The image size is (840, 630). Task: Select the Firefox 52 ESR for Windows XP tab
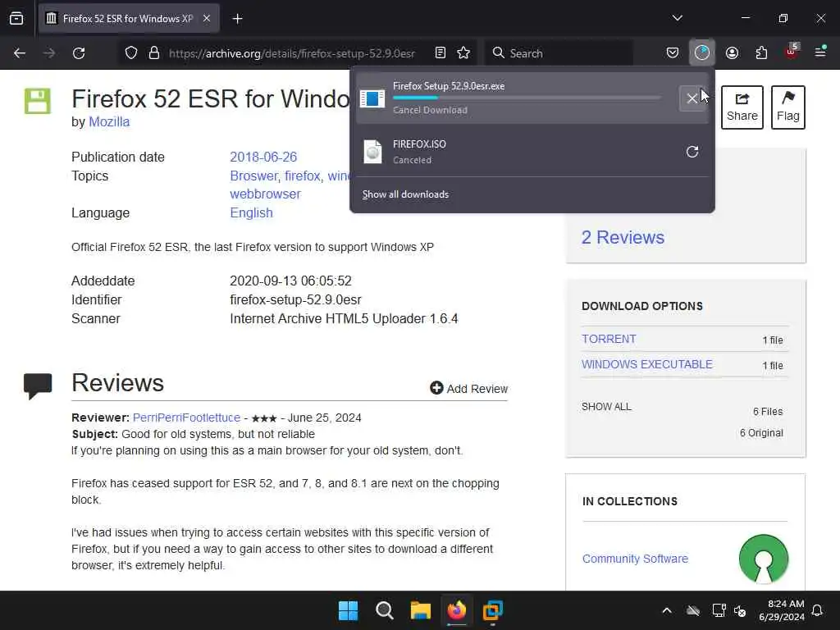click(x=129, y=19)
